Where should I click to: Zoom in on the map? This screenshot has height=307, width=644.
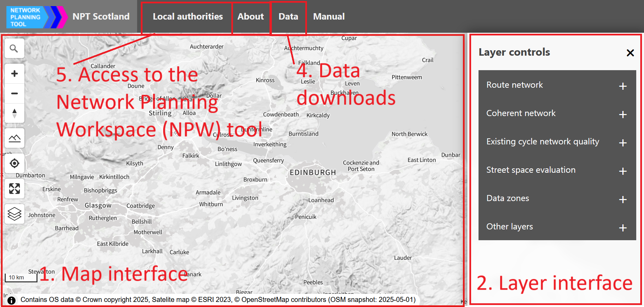(15, 74)
